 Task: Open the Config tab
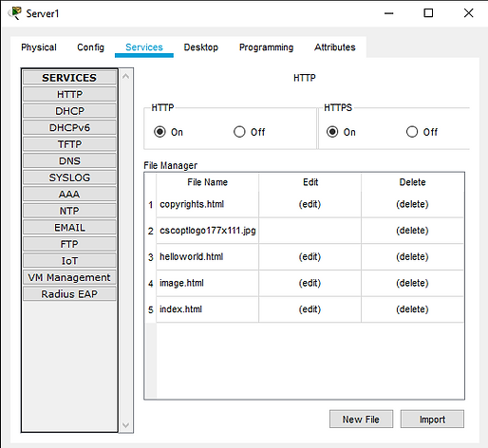point(90,47)
